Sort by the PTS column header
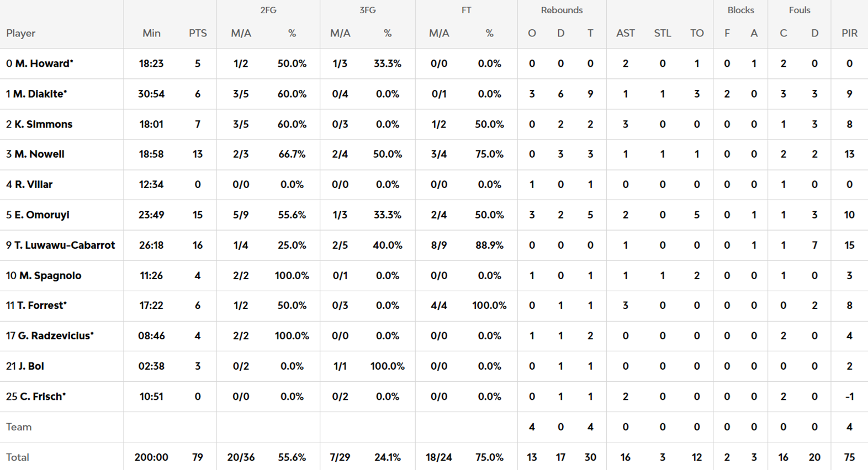This screenshot has height=470, width=868. pyautogui.click(x=198, y=33)
